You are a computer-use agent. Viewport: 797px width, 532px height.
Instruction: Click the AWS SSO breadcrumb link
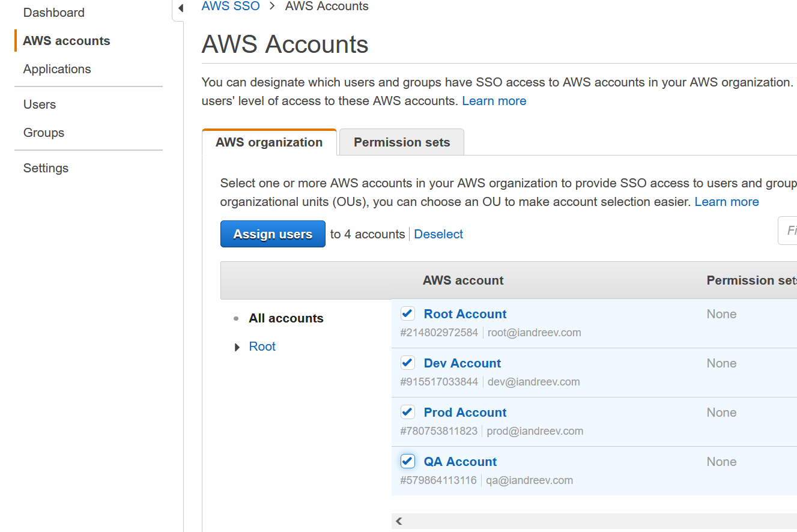(x=231, y=7)
